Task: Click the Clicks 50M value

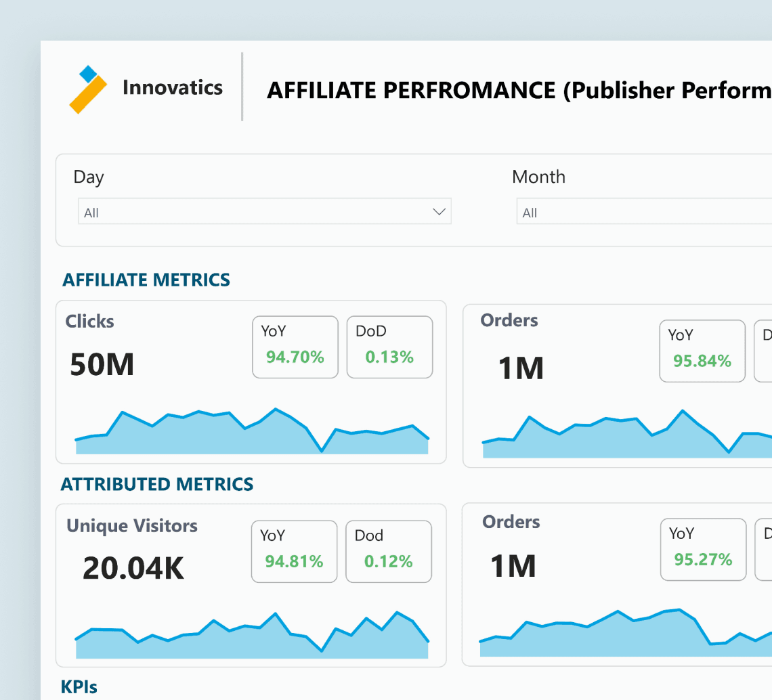Action: pyautogui.click(x=102, y=365)
